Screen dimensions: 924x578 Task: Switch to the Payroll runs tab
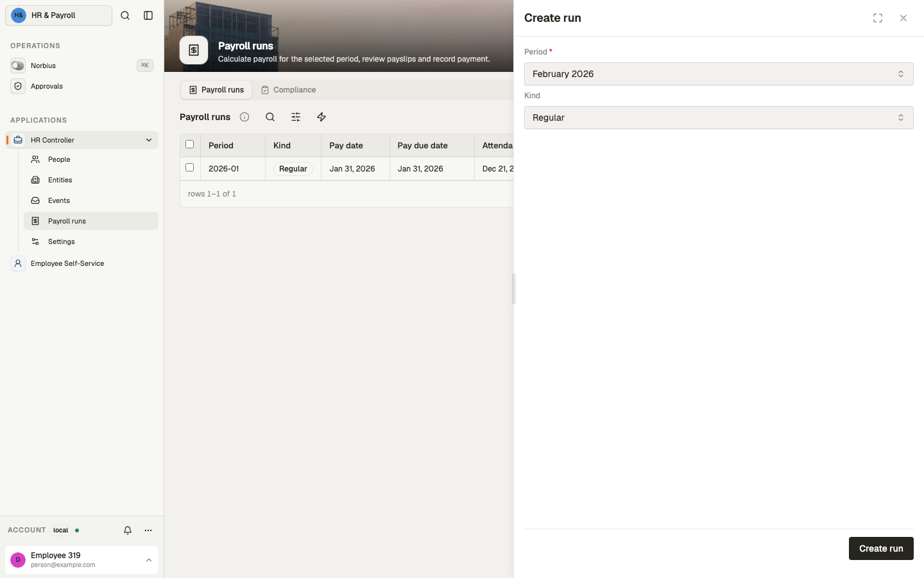coord(216,90)
